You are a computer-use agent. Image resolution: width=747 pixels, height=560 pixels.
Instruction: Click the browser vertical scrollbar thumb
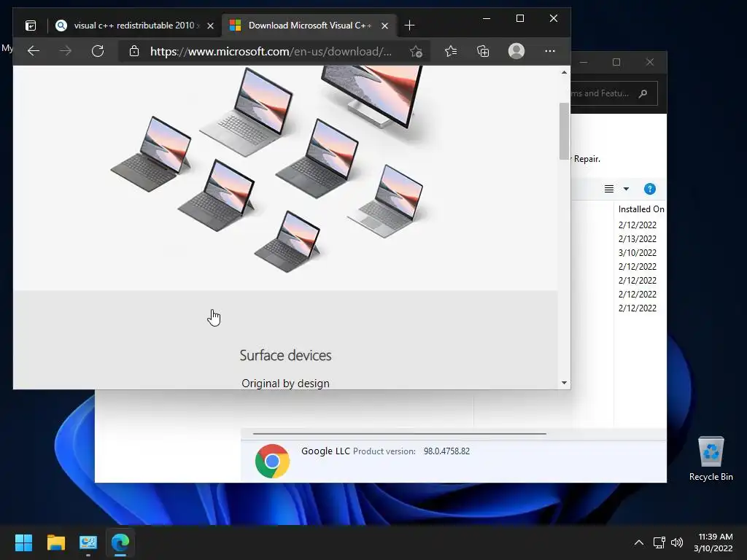click(x=564, y=131)
